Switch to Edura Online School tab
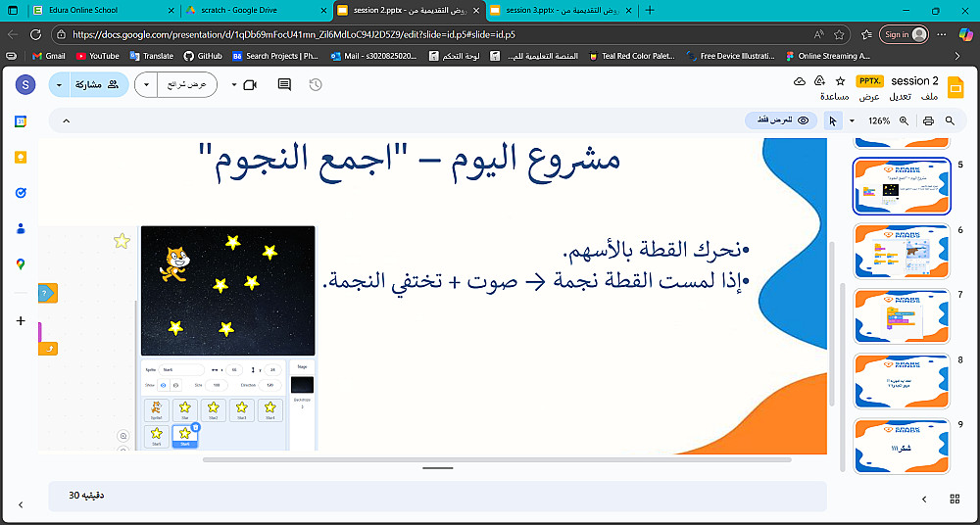 tap(103, 10)
